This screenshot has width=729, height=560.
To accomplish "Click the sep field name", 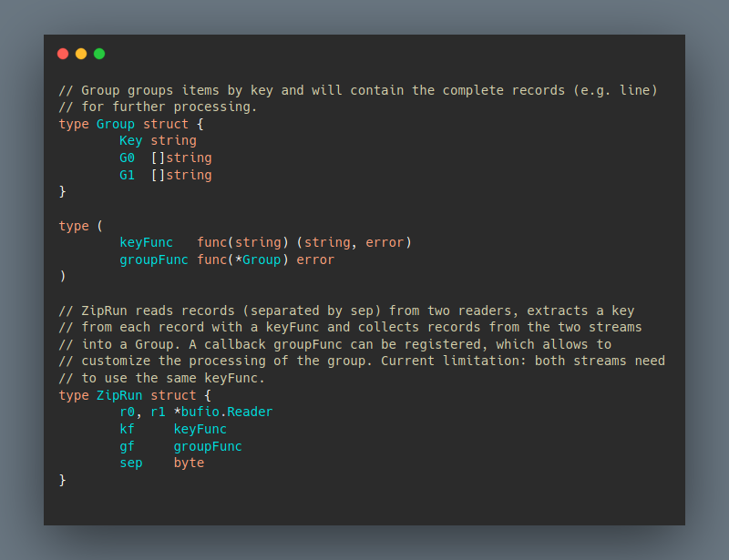I will (x=130, y=463).
